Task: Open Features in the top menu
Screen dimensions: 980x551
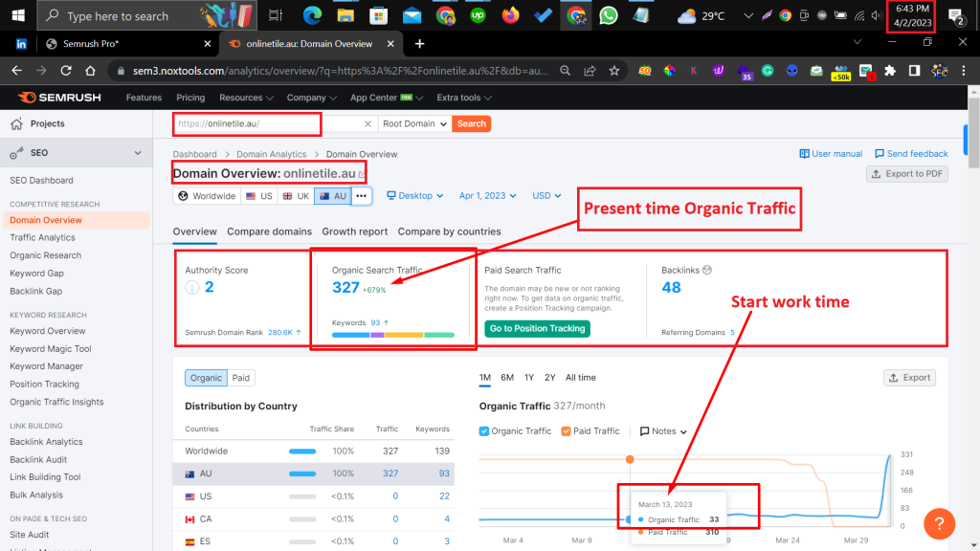Action: (x=144, y=98)
